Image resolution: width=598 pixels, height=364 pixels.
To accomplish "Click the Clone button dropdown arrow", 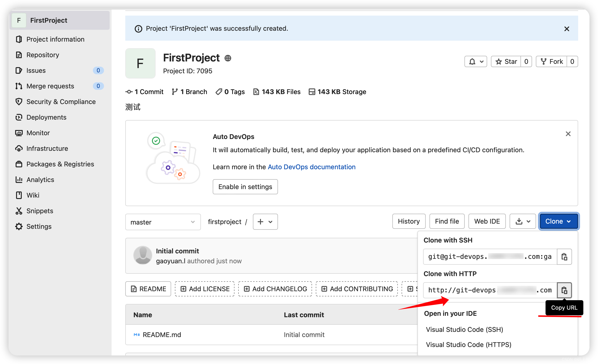I will click(x=570, y=221).
